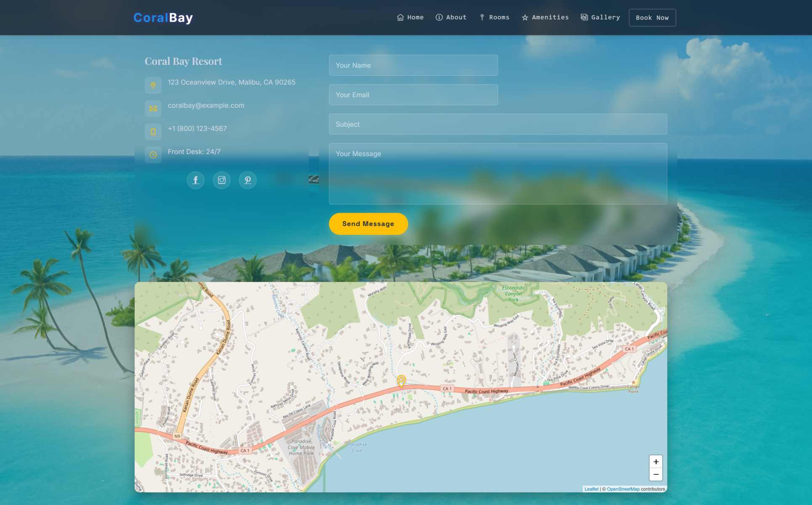The height and width of the screenshot is (505, 812).
Task: Go to the Home nav item
Action: tap(410, 17)
